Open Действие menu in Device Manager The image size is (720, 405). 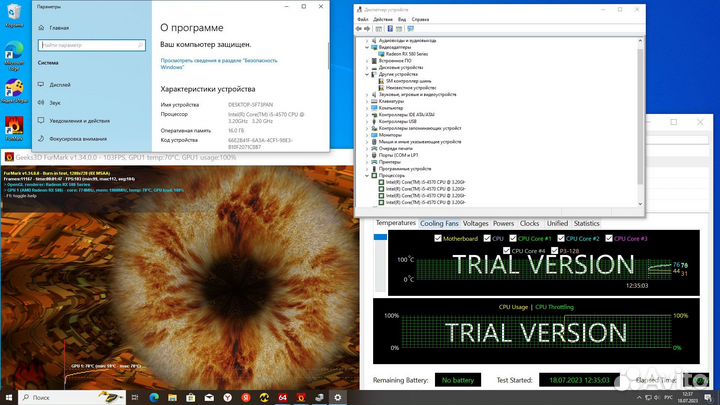tap(383, 19)
